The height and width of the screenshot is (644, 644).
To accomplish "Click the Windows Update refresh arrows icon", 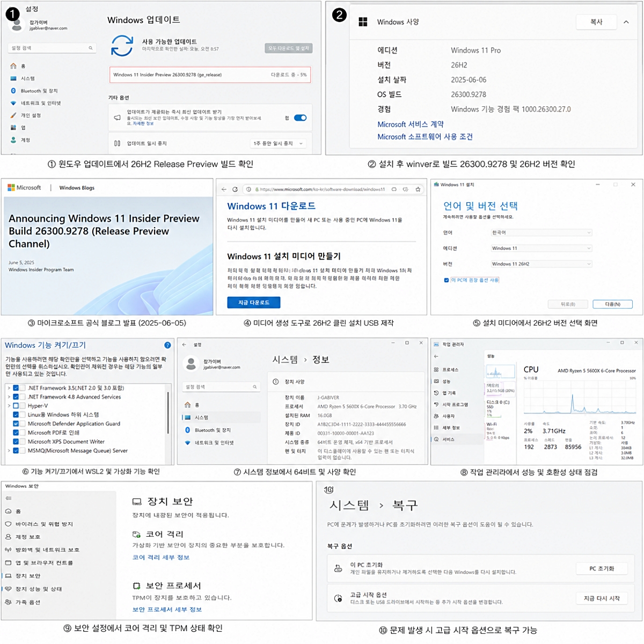I will 122,46.
